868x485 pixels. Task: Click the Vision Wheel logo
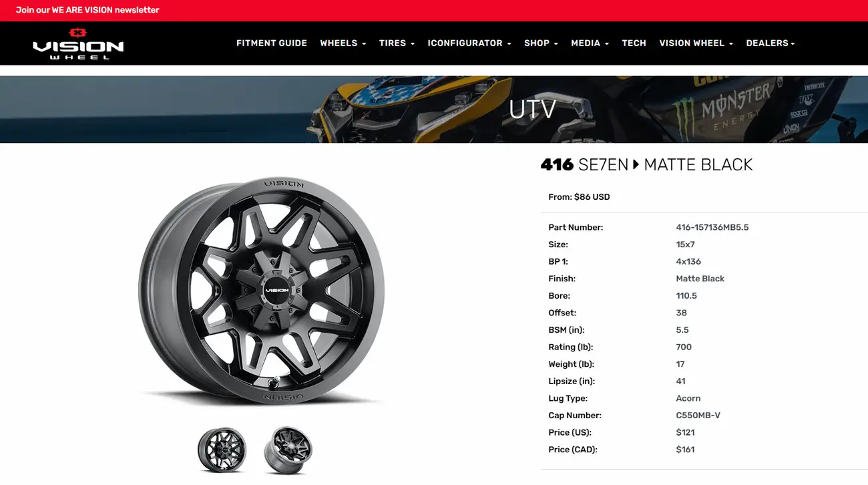click(x=78, y=43)
